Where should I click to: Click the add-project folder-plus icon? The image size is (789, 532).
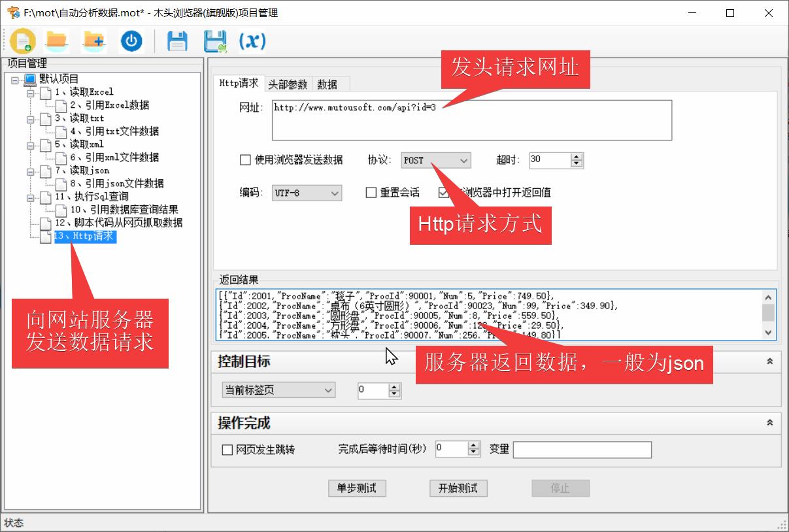[94, 41]
